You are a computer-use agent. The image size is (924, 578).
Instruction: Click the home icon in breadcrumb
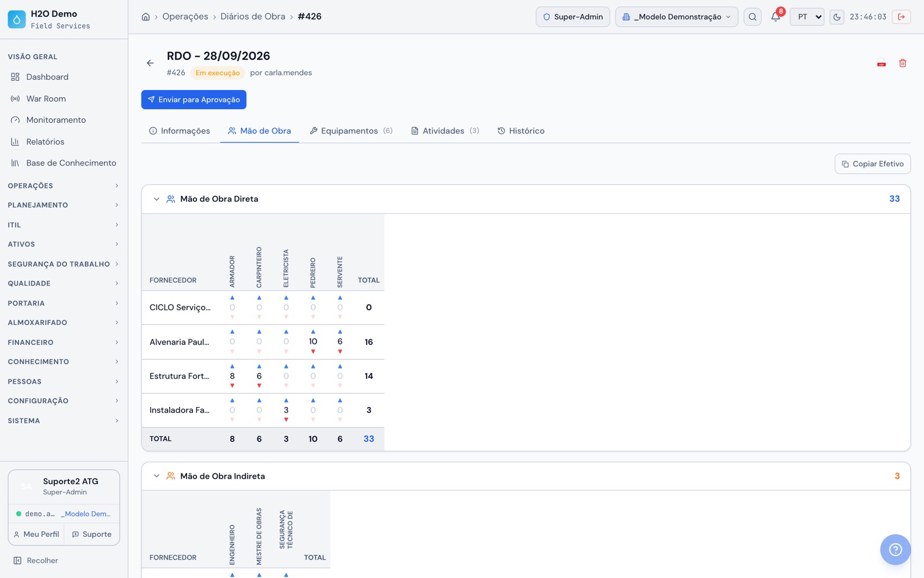[x=146, y=17]
